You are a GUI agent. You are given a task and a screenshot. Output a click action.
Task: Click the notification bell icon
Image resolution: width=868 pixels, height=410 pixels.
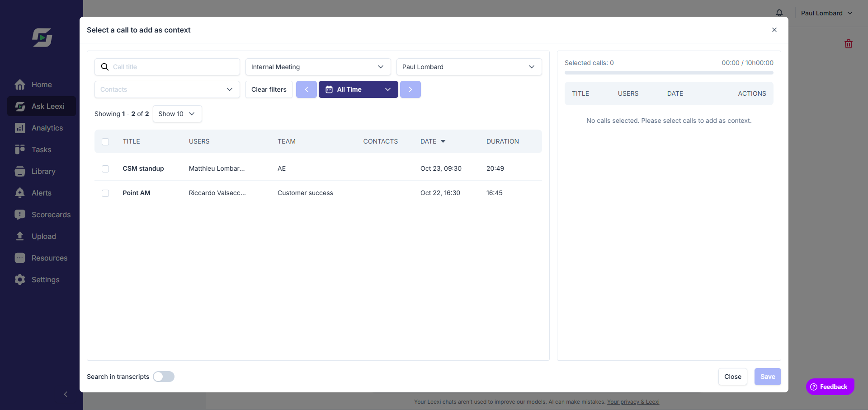click(779, 13)
